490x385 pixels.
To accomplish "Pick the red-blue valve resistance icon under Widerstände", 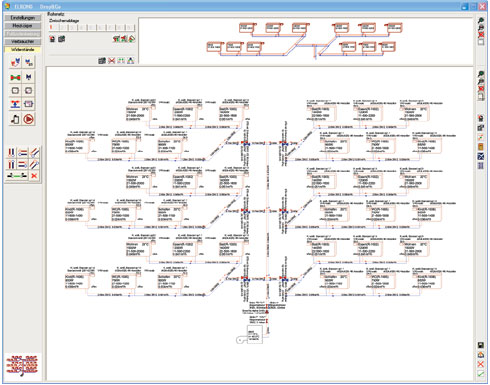I will pos(16,62).
